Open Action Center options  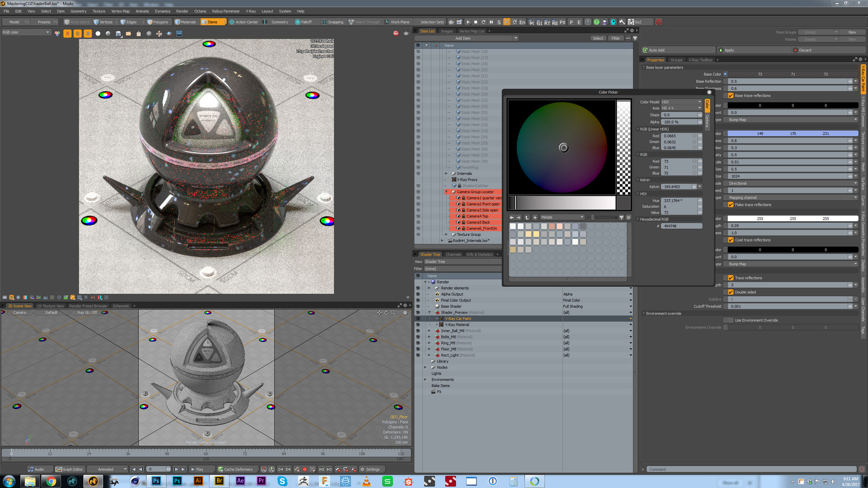tap(244, 22)
